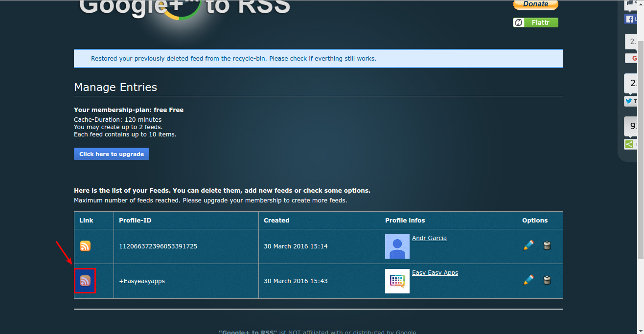Open the Facebook Like button in the sidebar
The height and width of the screenshot is (334, 644).
click(x=630, y=19)
